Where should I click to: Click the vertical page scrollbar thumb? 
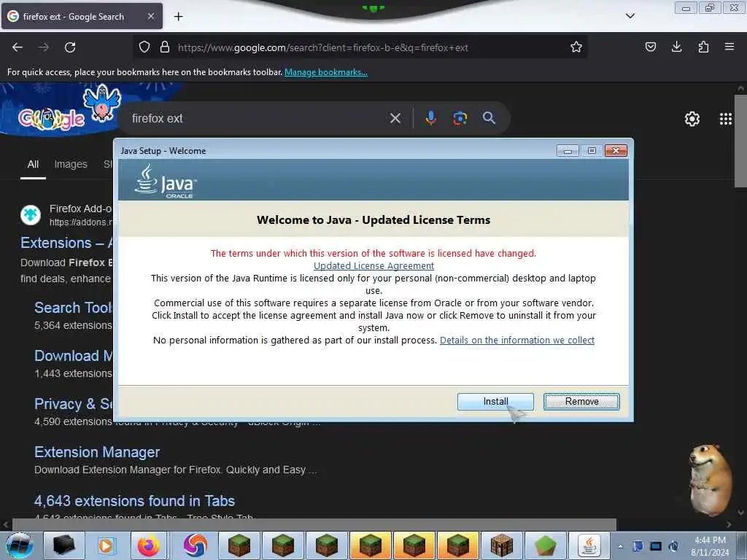point(740,141)
